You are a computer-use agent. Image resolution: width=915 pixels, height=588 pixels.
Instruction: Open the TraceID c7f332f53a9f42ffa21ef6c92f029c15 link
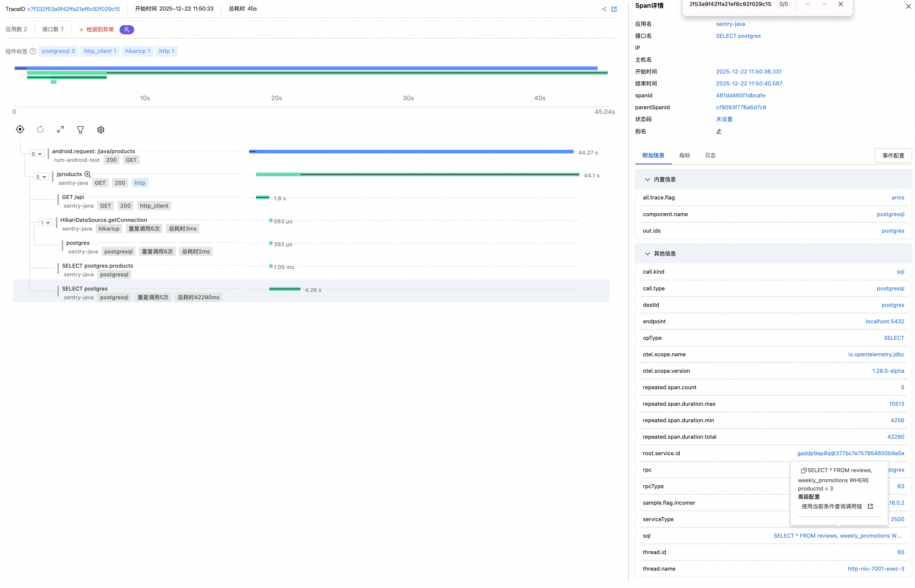74,9
